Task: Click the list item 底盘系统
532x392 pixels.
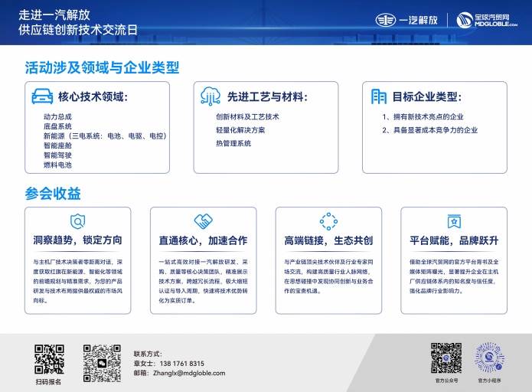Action: click(x=57, y=126)
